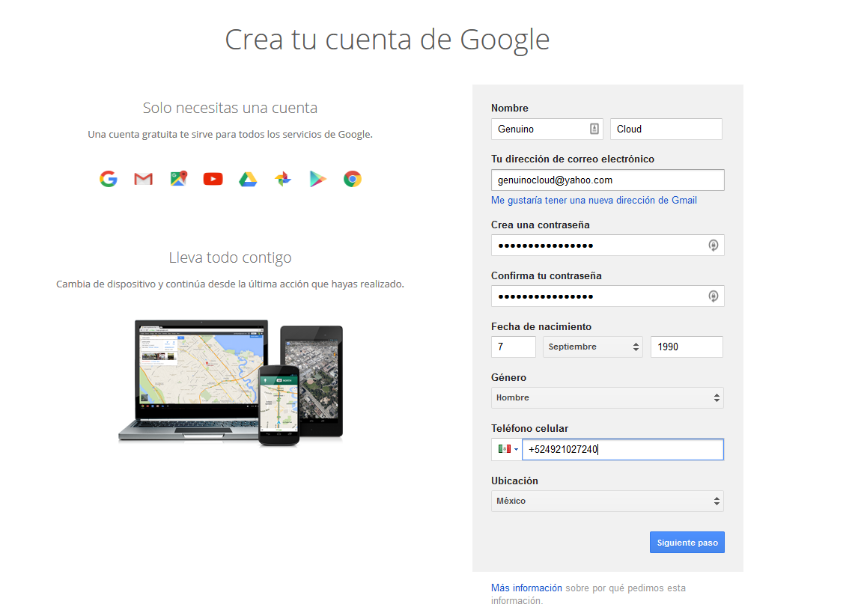Image resolution: width=867 pixels, height=616 pixels.
Task: Click the contact card icon in first name field
Action: (594, 129)
